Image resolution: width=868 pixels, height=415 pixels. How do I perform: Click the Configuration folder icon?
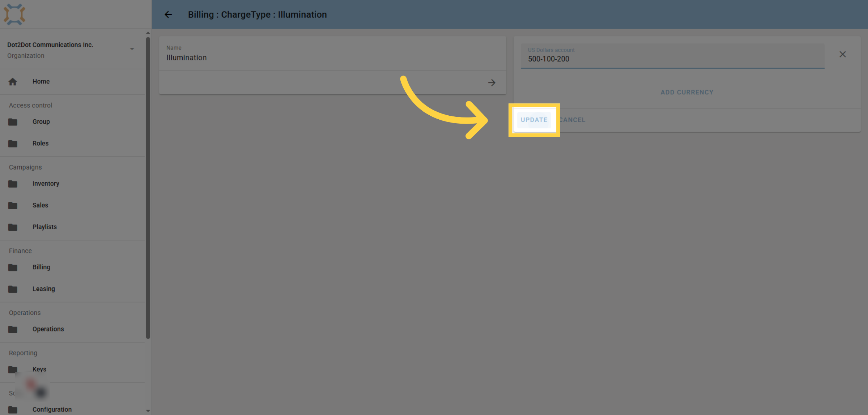pos(13,409)
